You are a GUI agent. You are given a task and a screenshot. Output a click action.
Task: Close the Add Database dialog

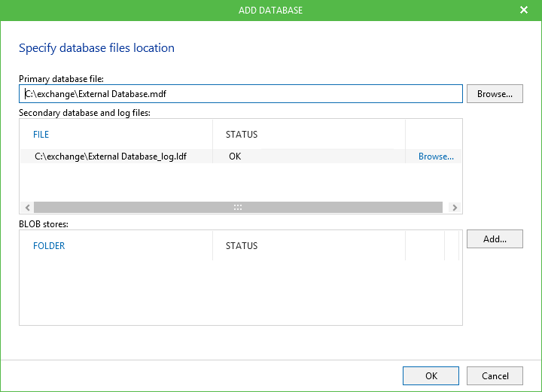click(x=524, y=11)
